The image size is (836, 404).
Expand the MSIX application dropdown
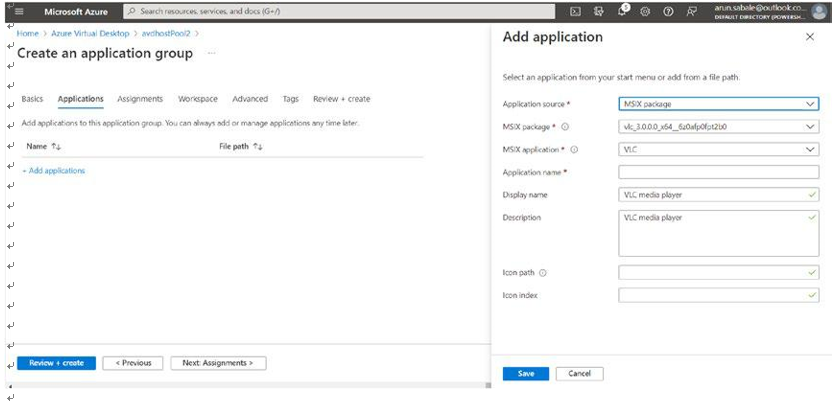[x=719, y=150]
